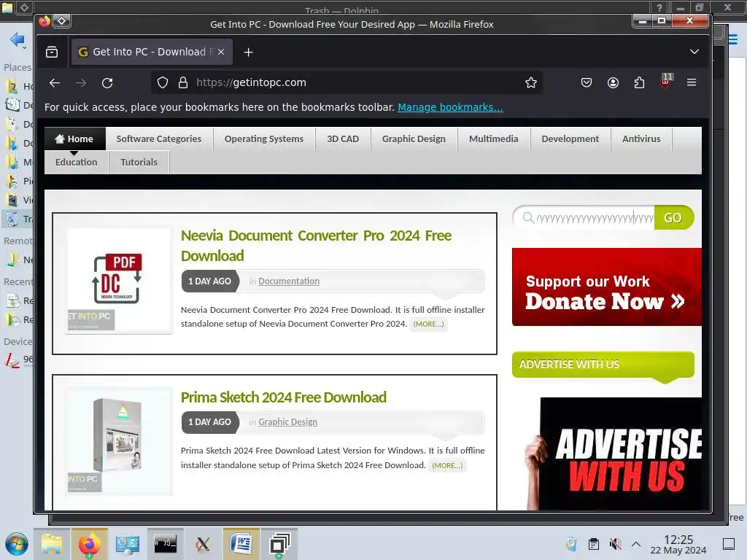Open the Word document taskbar icon
The height and width of the screenshot is (560, 747).
click(x=241, y=544)
